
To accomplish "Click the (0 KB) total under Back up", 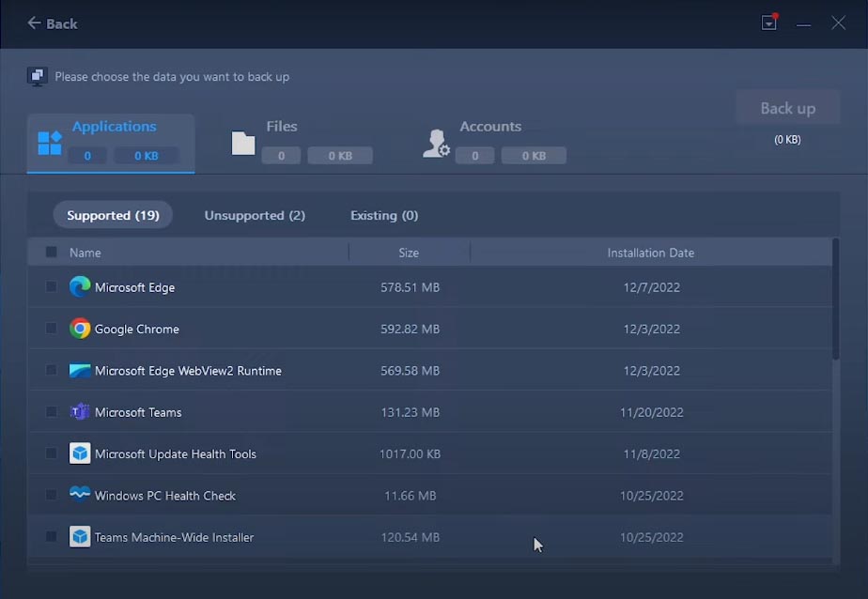I will [787, 139].
